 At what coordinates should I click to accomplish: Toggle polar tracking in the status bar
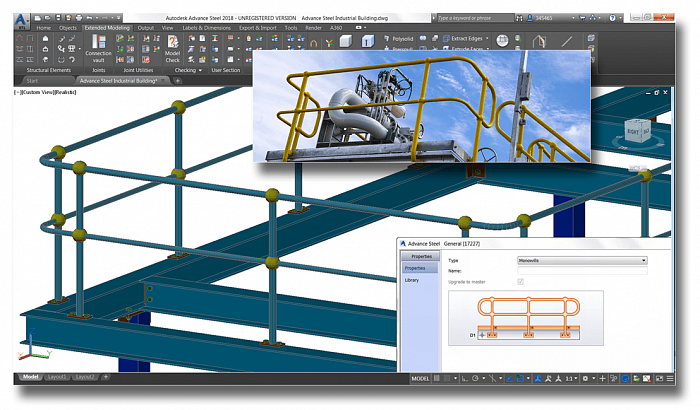click(475, 379)
